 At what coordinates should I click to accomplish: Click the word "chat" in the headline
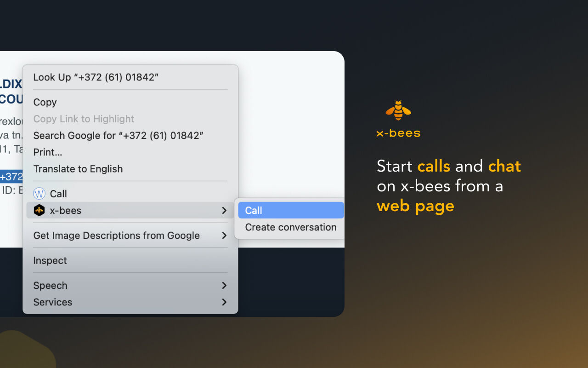click(x=504, y=166)
